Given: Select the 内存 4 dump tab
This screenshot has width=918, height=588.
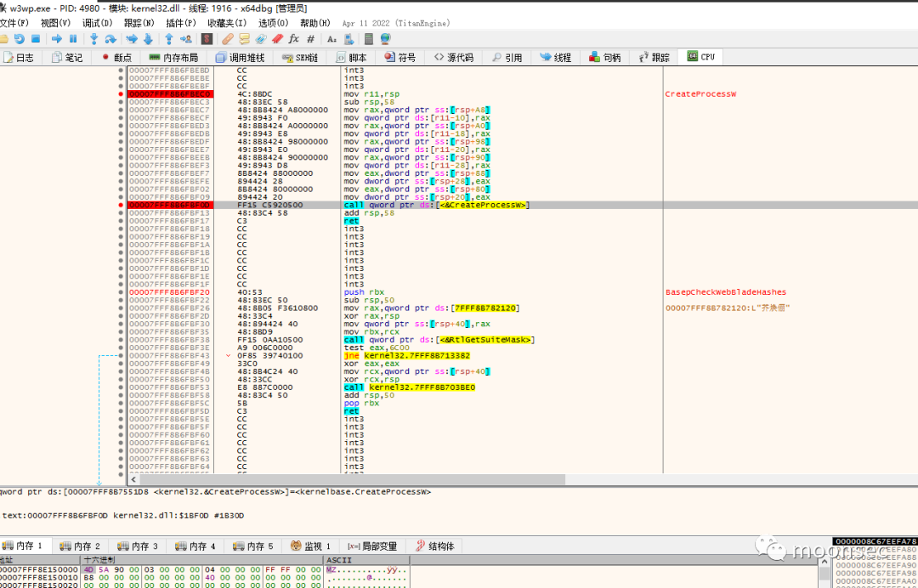Looking at the screenshot, I should coord(195,546).
